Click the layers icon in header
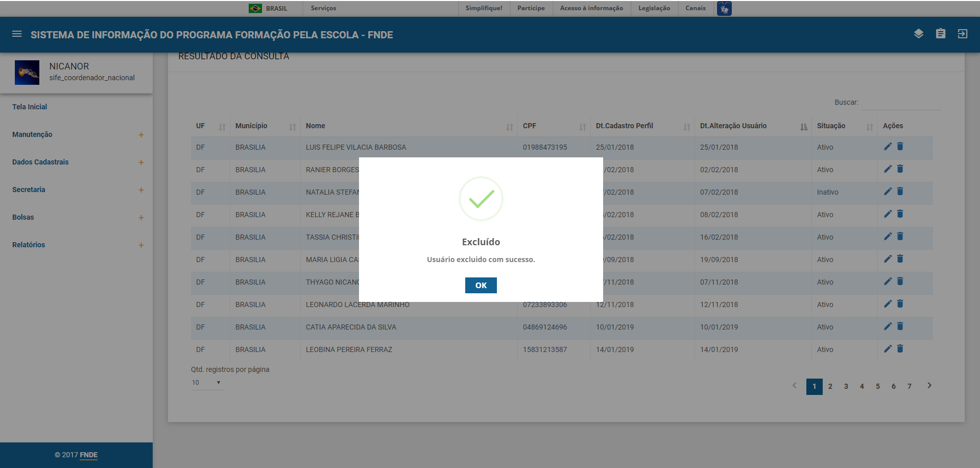Viewport: 980px width, 468px height. [x=918, y=34]
